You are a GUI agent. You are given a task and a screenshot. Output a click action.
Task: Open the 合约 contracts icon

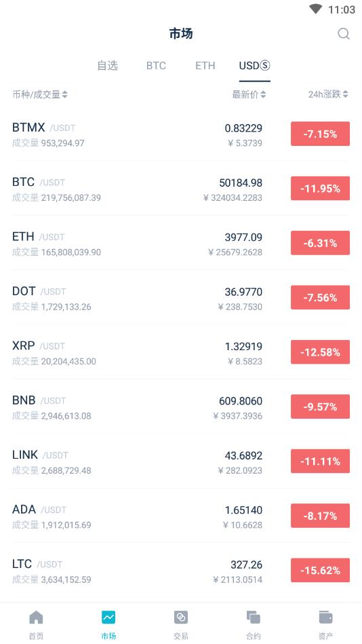(x=254, y=618)
